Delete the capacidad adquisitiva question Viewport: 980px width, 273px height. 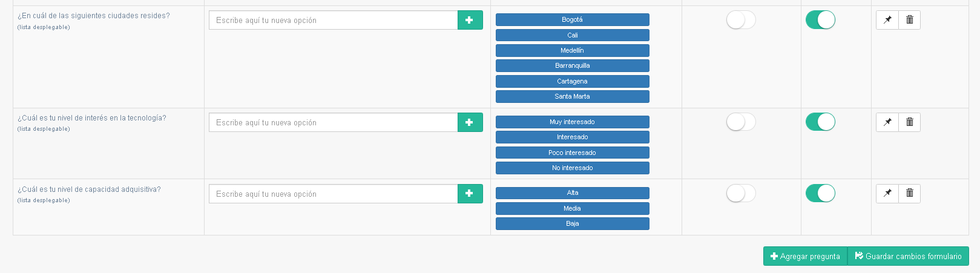coord(910,194)
